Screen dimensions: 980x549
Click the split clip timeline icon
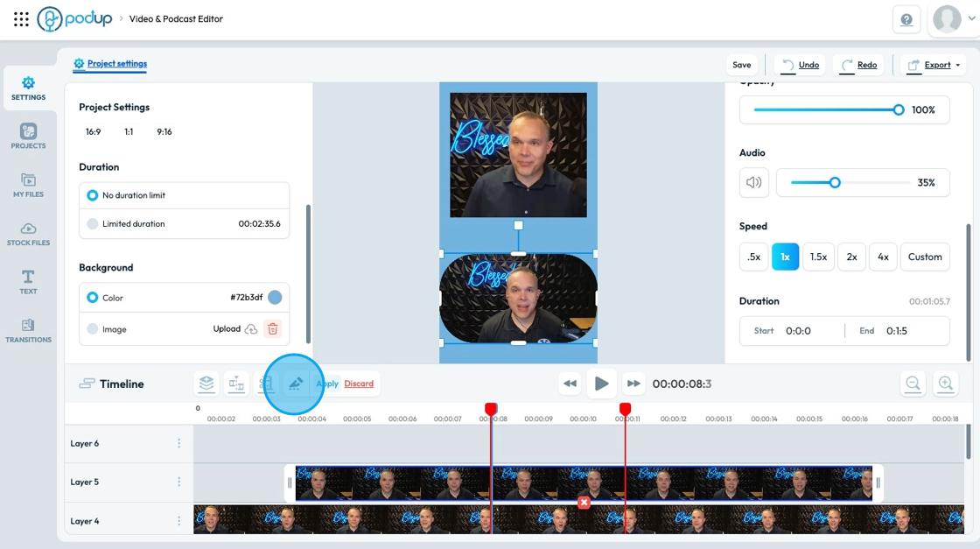point(236,384)
